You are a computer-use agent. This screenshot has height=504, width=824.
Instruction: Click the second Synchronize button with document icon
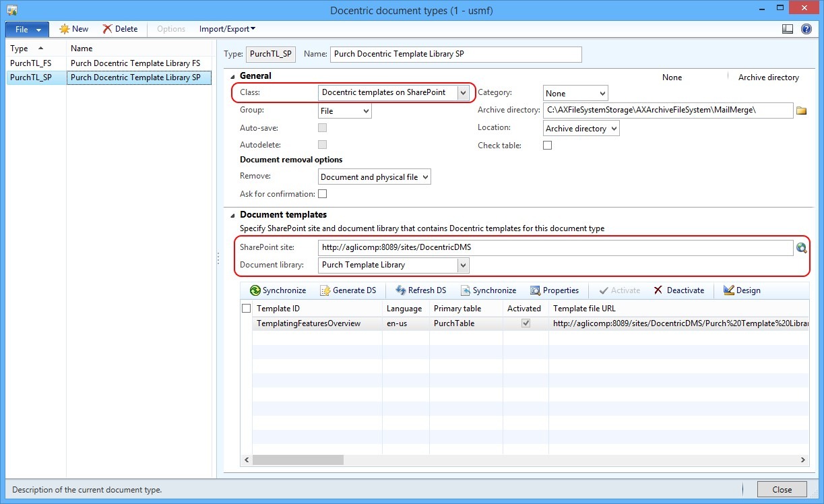pos(488,290)
